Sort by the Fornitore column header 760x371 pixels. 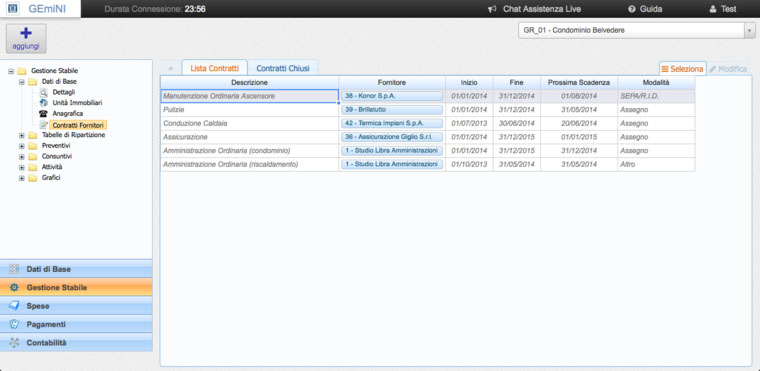[x=392, y=82]
